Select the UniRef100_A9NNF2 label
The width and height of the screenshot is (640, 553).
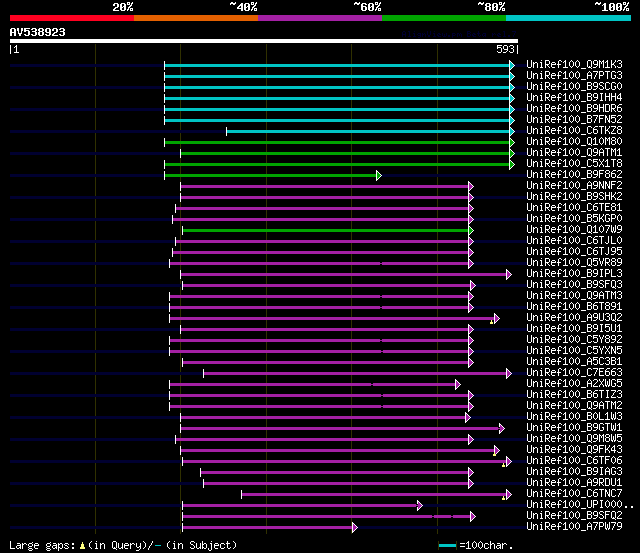tap(574, 186)
